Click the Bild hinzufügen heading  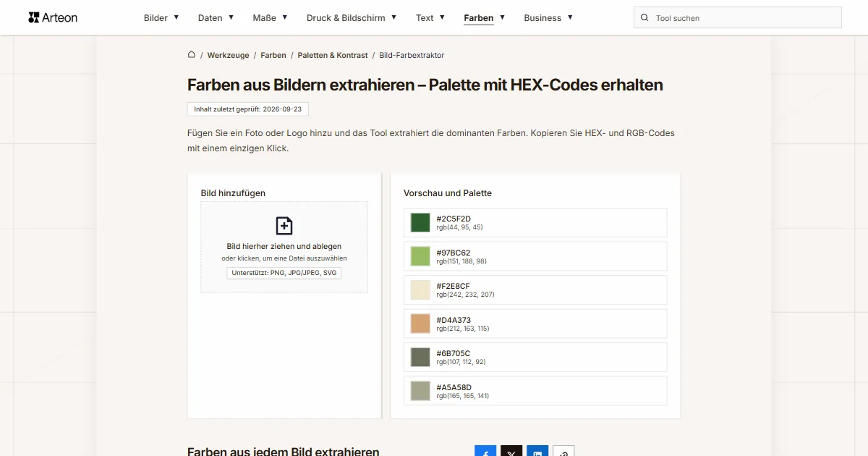click(233, 193)
